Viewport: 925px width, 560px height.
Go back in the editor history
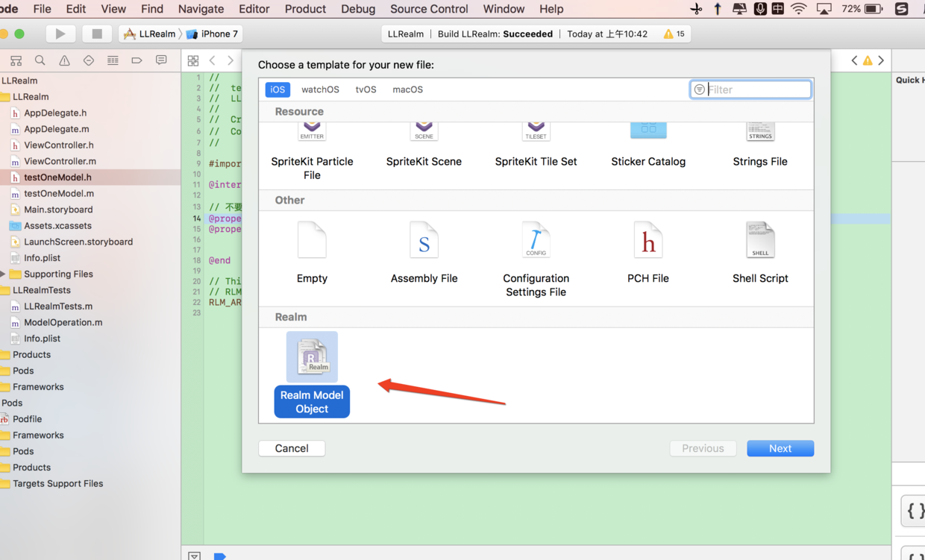[x=213, y=60]
